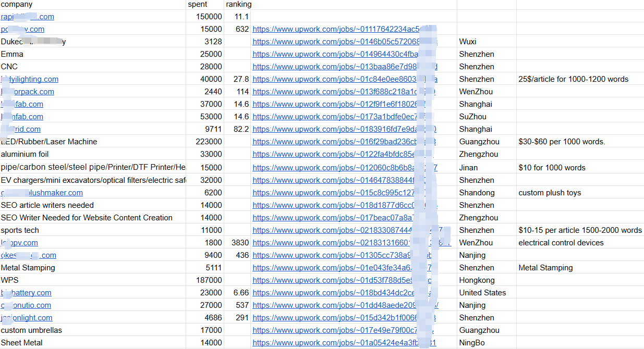Screen dimensions: 644x349
Task: Open the company link ending in onutio.com
Action: 26,305
